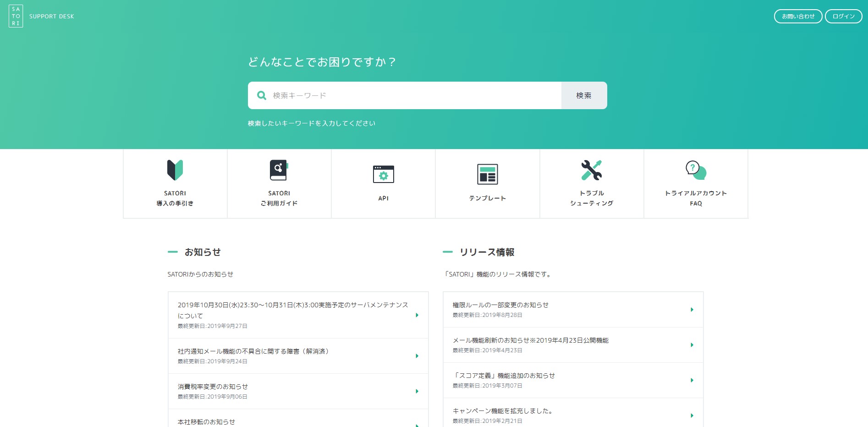The height and width of the screenshot is (427, 868).
Task: Click date 最終更新日:2019年9月27日
Action: coord(213,326)
